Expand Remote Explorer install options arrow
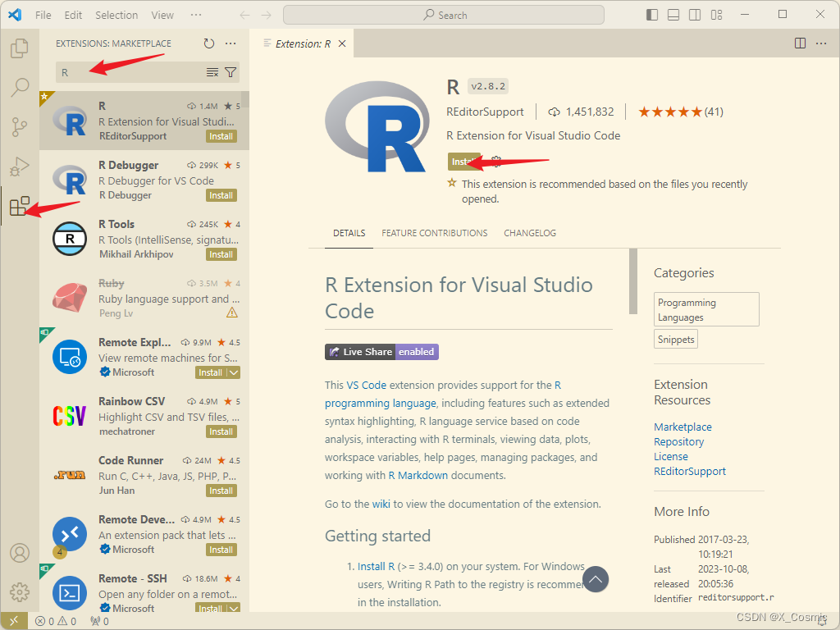This screenshot has height=630, width=840. 234,373
